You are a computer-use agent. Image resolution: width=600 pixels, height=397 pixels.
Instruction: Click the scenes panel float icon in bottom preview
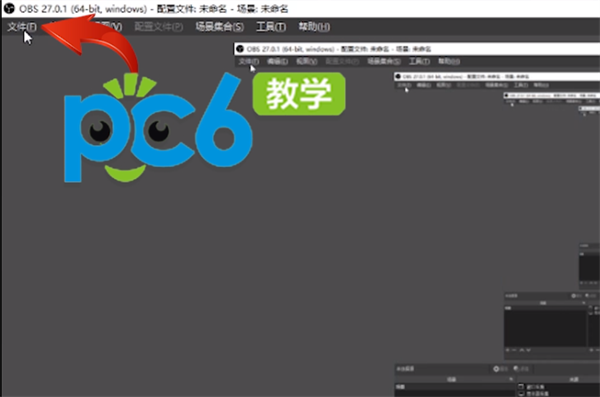point(510,379)
